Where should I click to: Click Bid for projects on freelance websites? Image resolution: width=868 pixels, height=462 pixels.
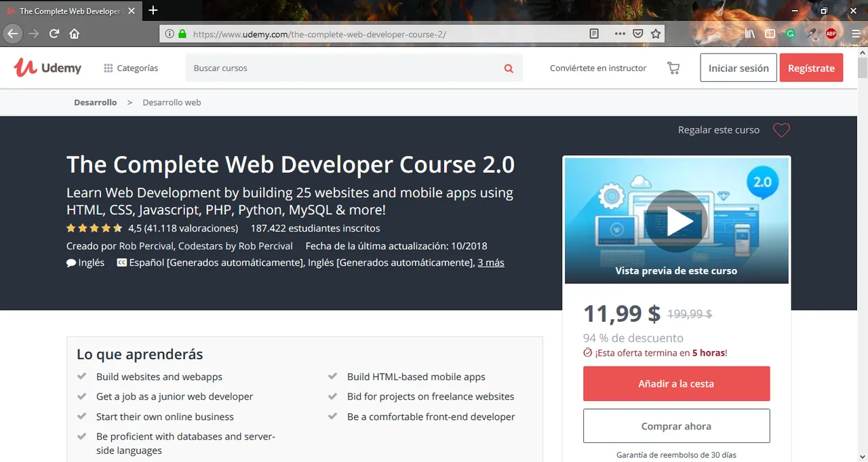(x=431, y=396)
